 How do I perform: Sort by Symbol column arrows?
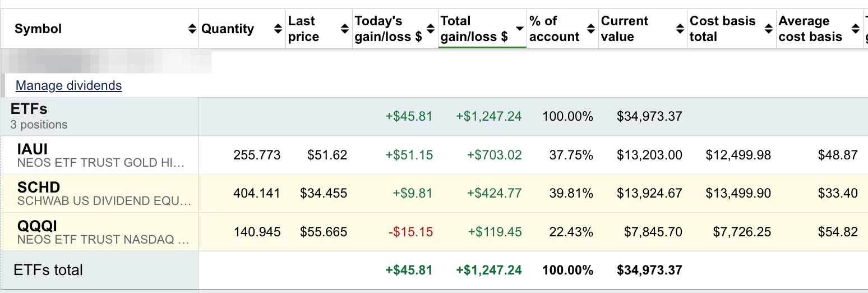coord(192,29)
